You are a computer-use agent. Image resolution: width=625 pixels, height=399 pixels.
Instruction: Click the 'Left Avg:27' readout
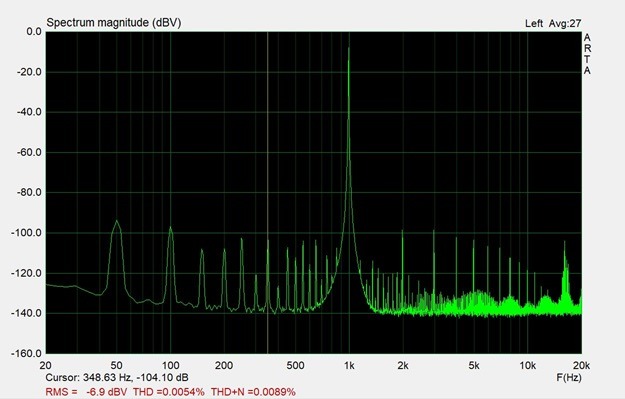tap(553, 24)
